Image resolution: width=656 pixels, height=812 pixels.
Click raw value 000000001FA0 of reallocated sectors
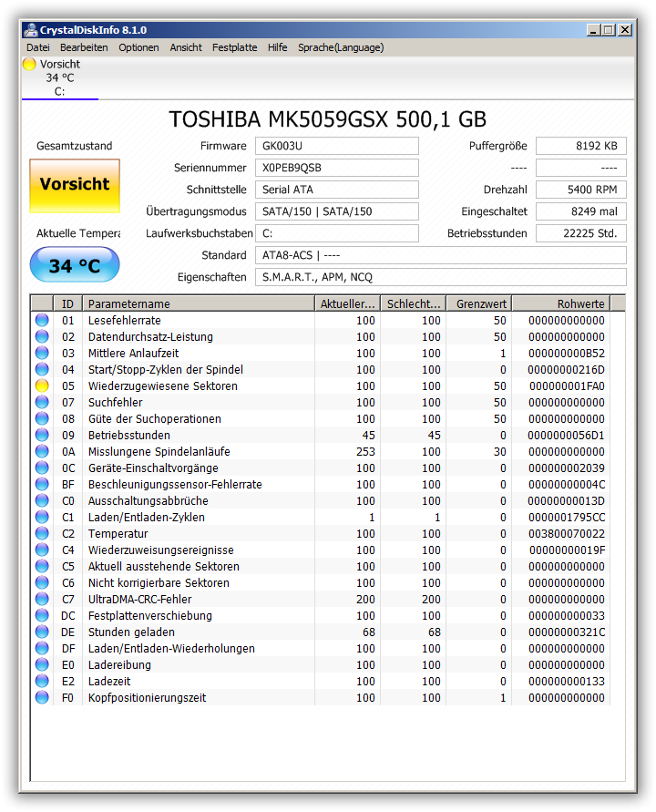pyautogui.click(x=567, y=386)
